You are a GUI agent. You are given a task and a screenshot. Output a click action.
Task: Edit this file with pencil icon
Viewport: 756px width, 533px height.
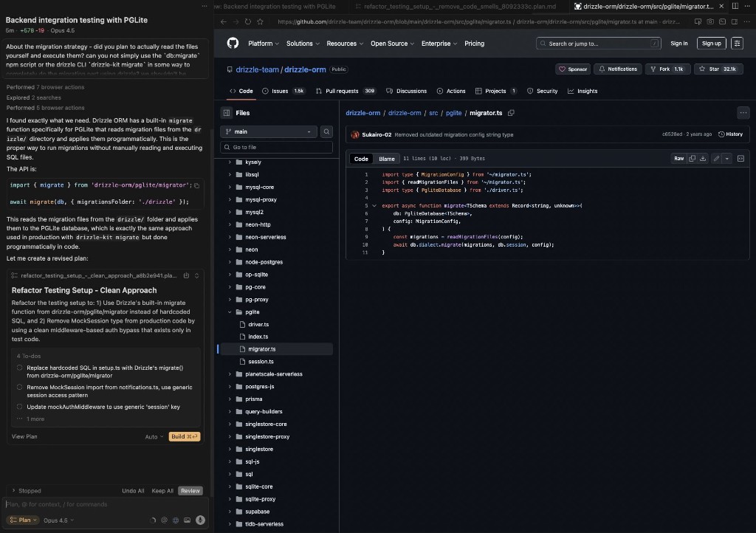(716, 159)
